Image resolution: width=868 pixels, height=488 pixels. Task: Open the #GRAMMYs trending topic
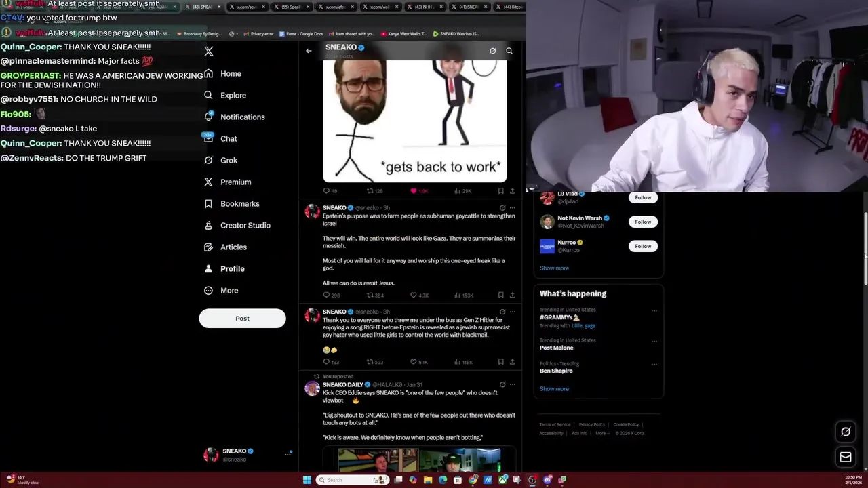[559, 317]
